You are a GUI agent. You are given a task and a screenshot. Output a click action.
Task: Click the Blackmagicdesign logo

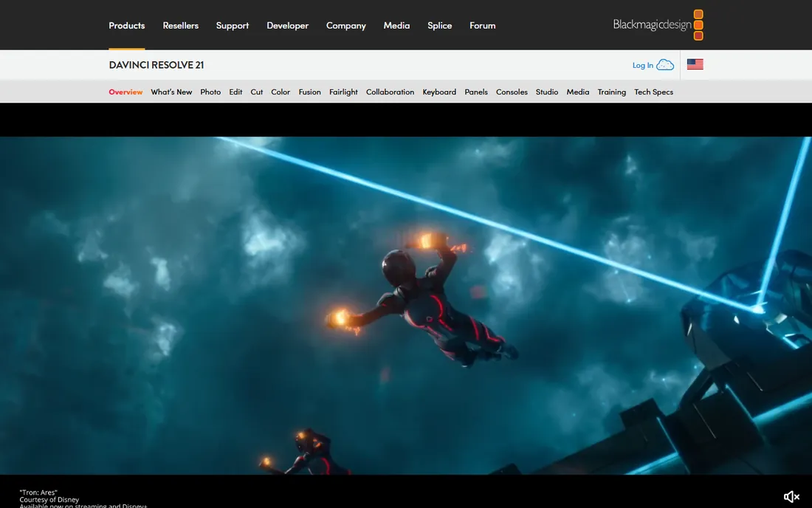point(658,25)
